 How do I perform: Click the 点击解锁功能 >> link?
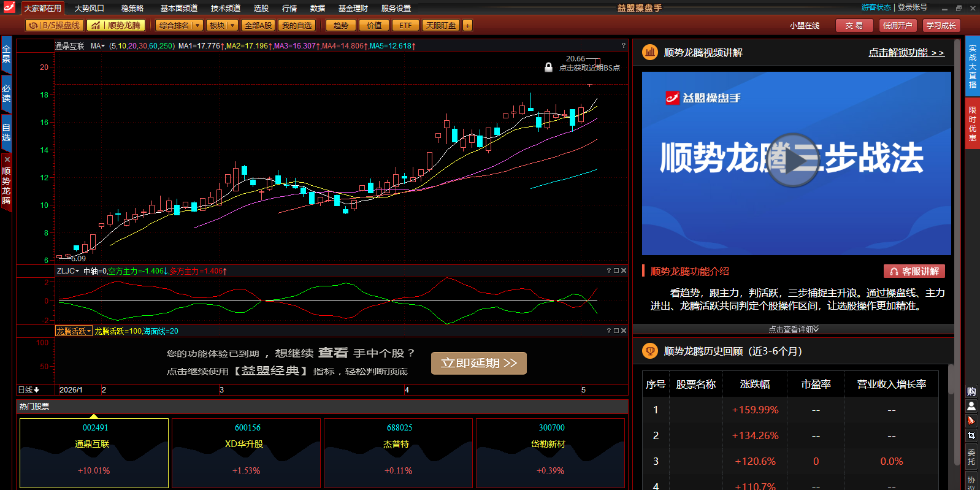(906, 53)
